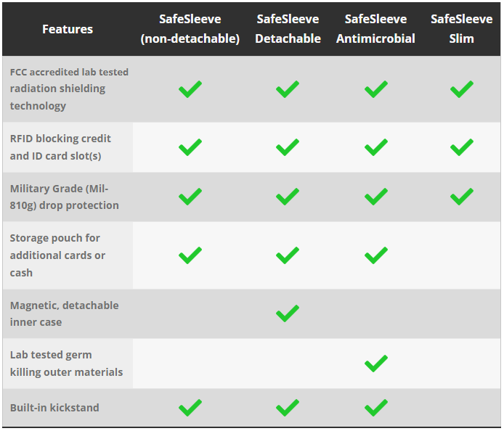Click the germ killing outer materials checkmark
Viewport: 504px width, 431px height.
(x=376, y=364)
